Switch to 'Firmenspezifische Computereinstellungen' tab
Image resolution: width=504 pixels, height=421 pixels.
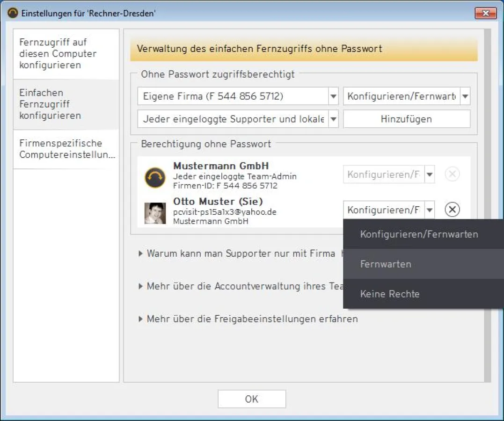click(66, 149)
